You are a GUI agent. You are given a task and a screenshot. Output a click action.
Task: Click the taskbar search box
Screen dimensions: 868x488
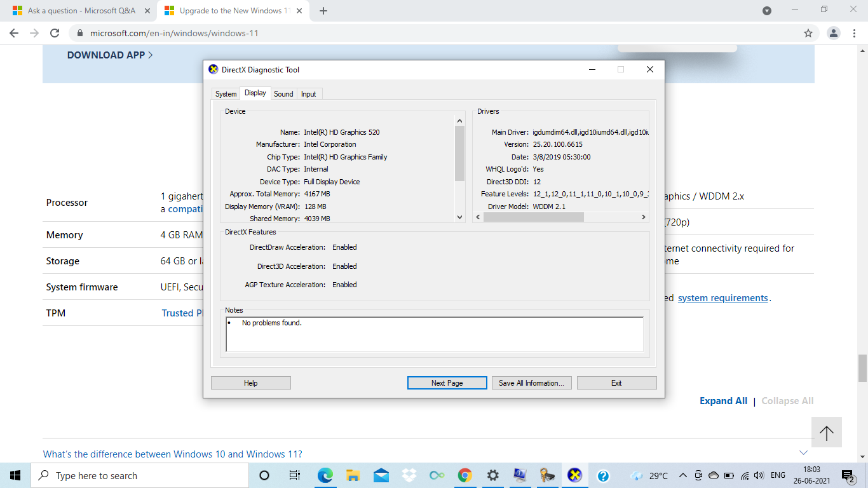[140, 475]
